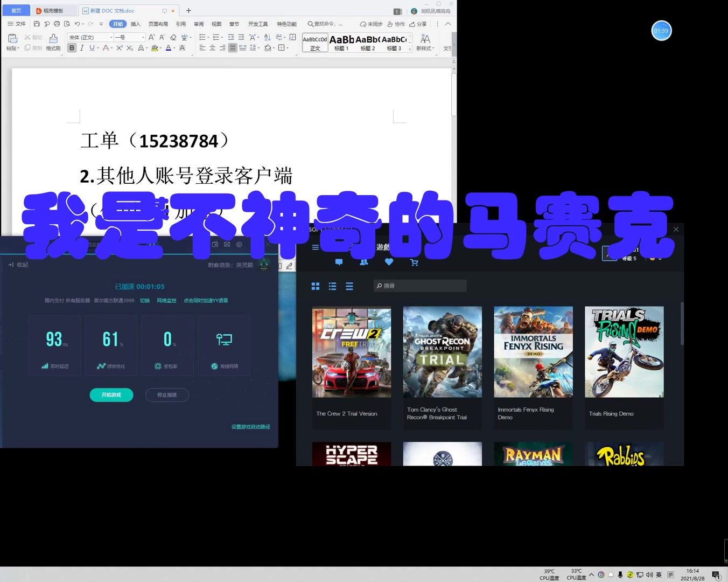Click Ubisoft Connect library scrollbar

coord(682,323)
